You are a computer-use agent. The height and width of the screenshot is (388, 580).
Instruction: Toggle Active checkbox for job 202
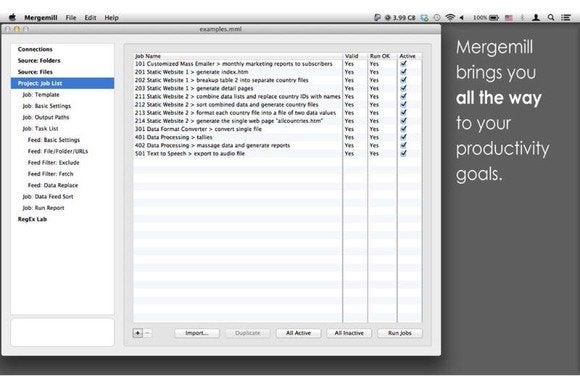404,80
